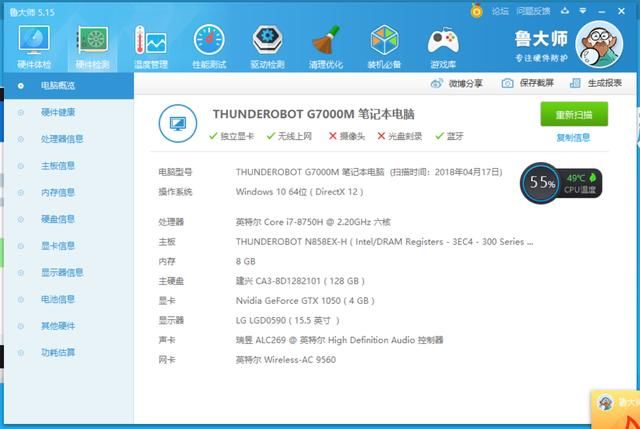This screenshot has height=429, width=640.
Task: Open 论坛 forum link
Action: point(500,11)
